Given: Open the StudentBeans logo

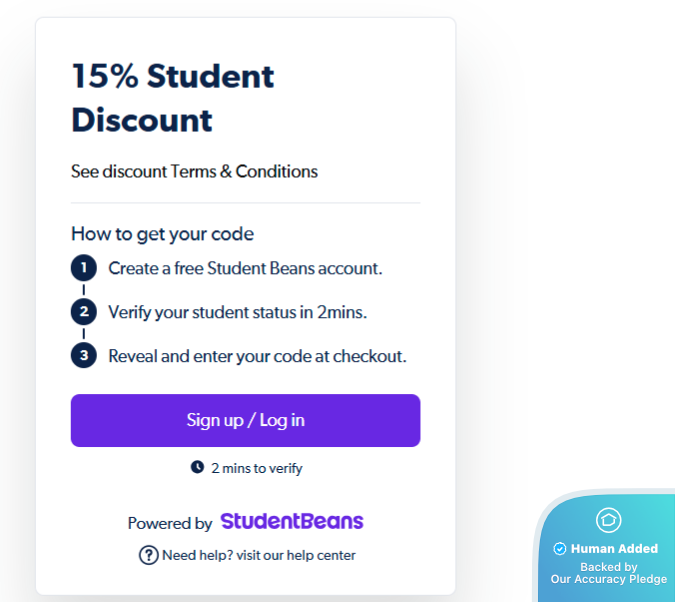Looking at the screenshot, I should 292,522.
